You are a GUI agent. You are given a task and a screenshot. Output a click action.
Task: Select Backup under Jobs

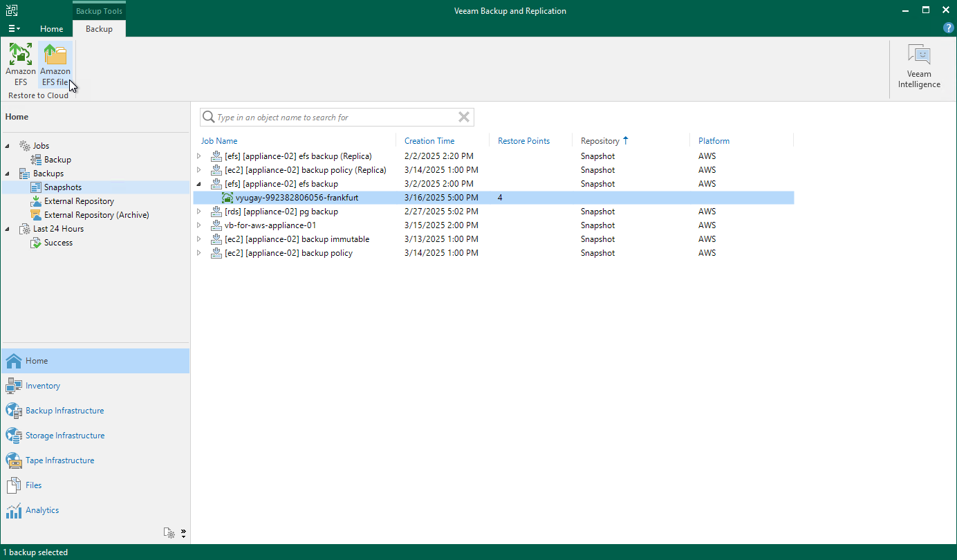57,160
